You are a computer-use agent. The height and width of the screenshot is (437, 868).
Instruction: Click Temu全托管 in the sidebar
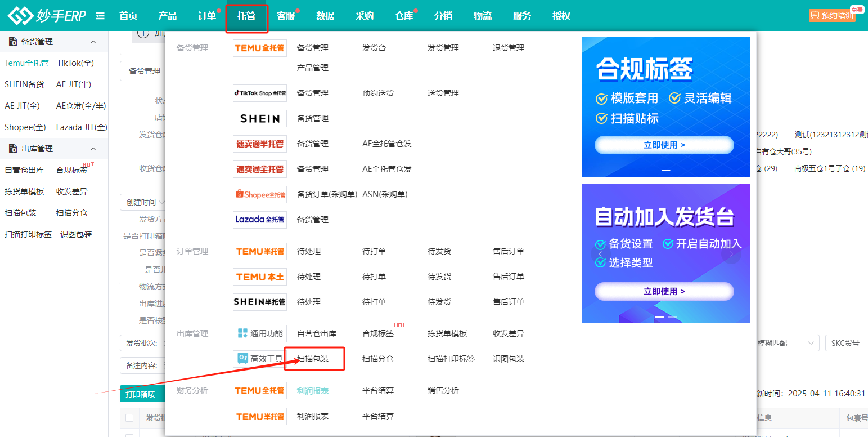click(x=26, y=63)
